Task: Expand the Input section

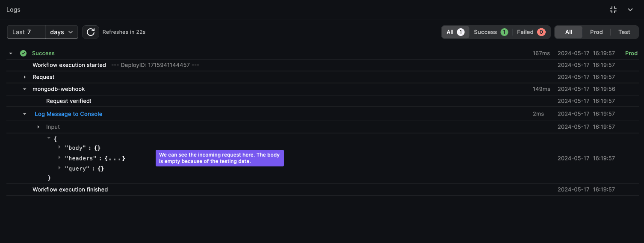Action: pos(38,127)
